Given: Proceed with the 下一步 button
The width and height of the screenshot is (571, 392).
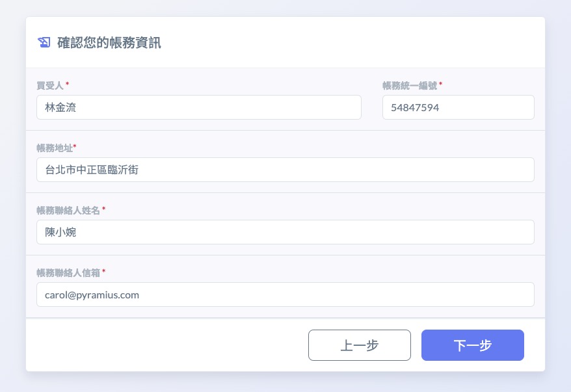Looking at the screenshot, I should point(473,345).
